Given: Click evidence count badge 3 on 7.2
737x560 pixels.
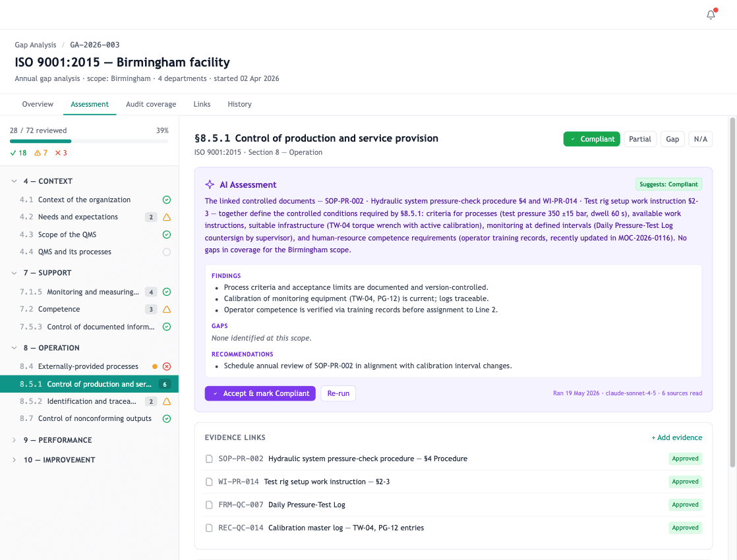Looking at the screenshot, I should point(151,309).
